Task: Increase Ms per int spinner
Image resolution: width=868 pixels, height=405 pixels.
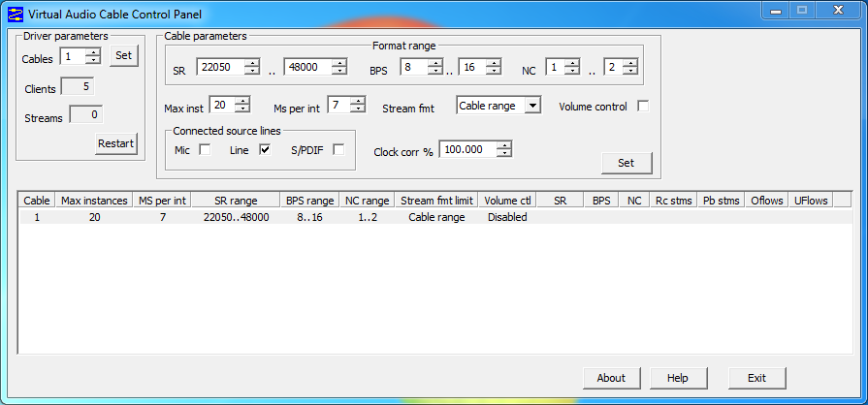Action: pyautogui.click(x=359, y=101)
